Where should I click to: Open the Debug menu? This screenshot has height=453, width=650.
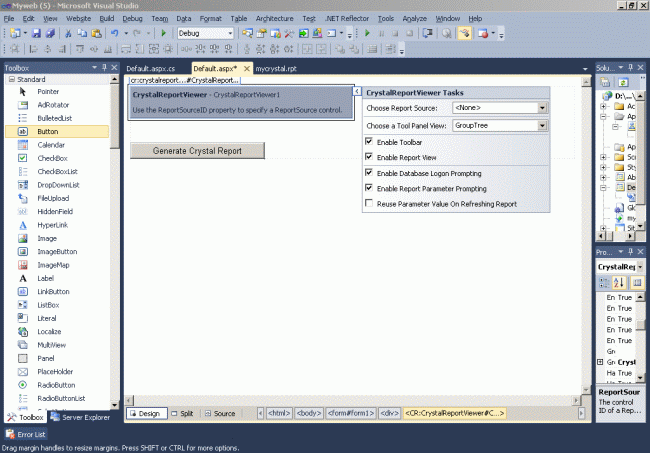(x=132, y=19)
